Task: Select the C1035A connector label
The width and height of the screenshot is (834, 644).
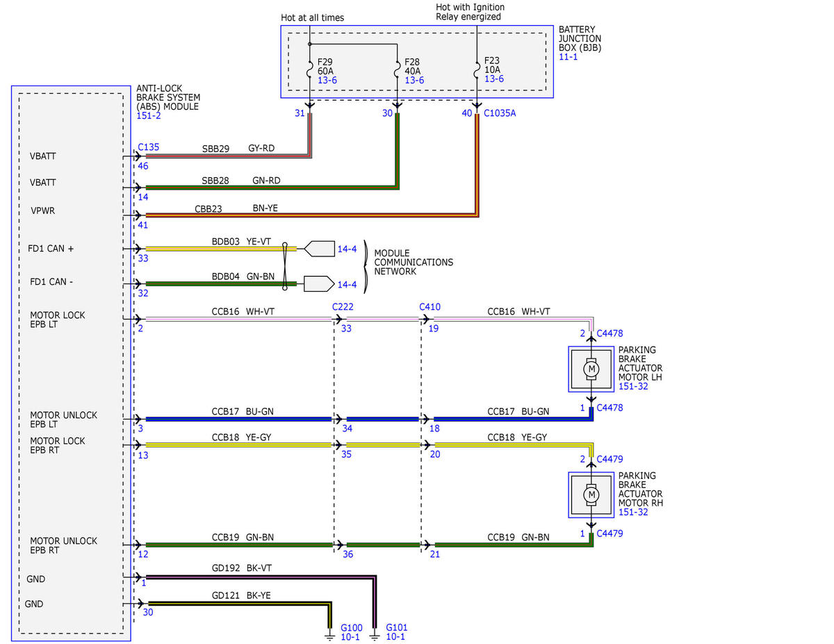Action: [x=500, y=113]
